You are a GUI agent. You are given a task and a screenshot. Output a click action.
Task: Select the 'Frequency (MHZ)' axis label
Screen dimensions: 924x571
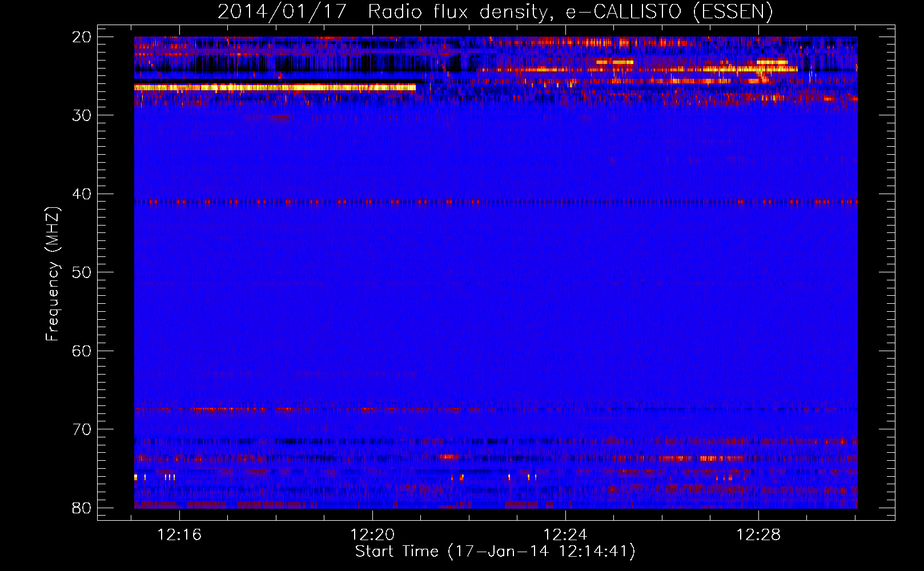(x=53, y=274)
